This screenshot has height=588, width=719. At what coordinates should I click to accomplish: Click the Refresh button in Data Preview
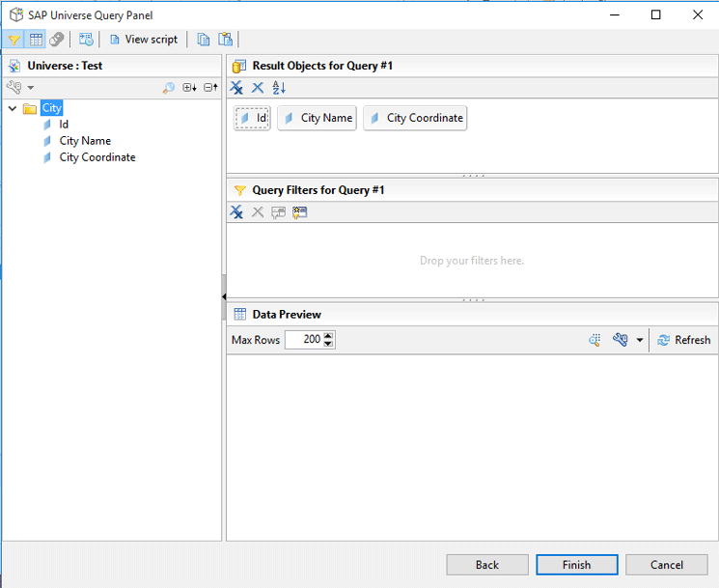coord(683,340)
